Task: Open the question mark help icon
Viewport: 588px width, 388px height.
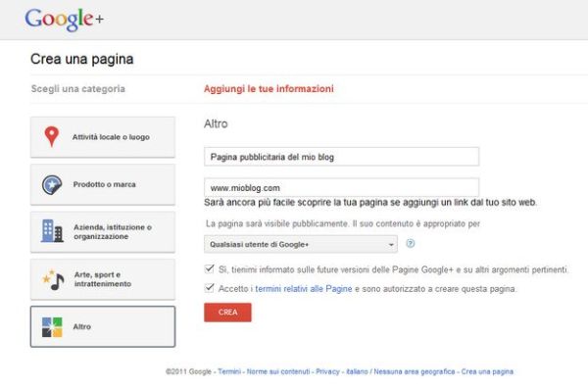Action: 411,244
